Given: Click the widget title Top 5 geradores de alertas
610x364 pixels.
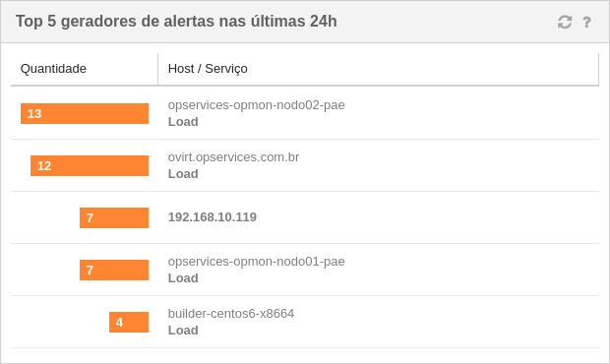Looking at the screenshot, I should [176, 22].
